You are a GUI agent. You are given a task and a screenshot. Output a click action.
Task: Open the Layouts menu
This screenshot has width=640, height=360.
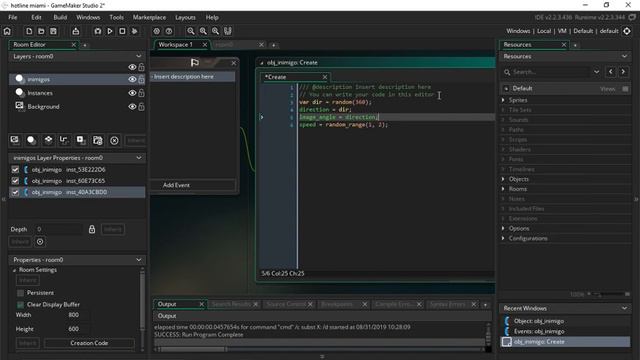(185, 18)
